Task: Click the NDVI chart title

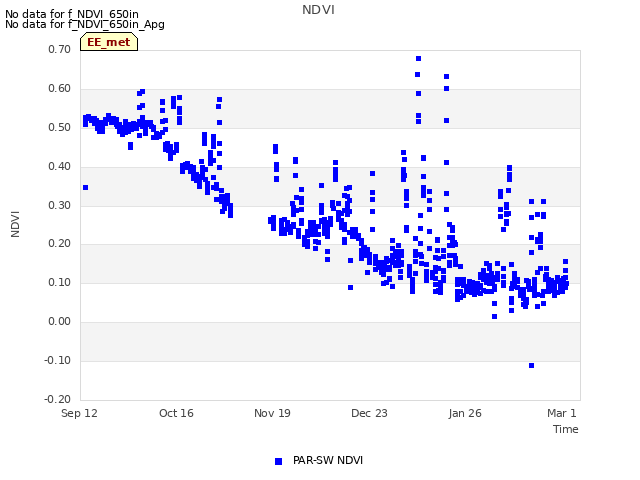Action: click(318, 10)
